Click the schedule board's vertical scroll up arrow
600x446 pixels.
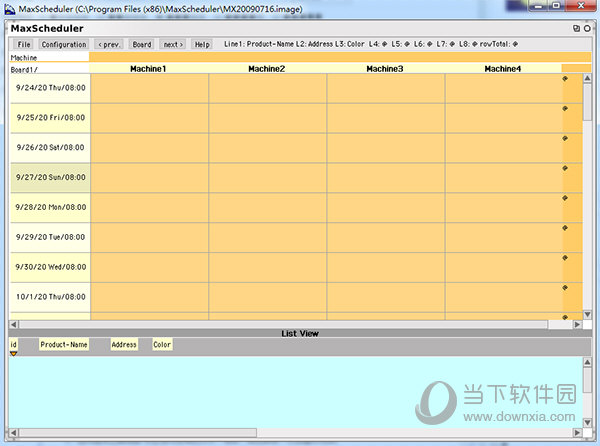(x=587, y=78)
